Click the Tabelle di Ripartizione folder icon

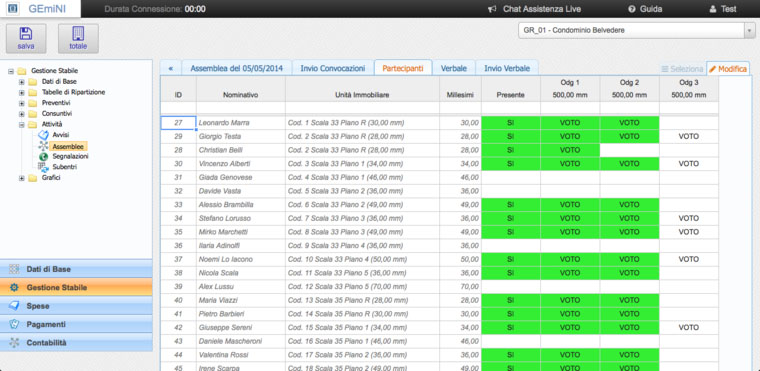[32, 92]
